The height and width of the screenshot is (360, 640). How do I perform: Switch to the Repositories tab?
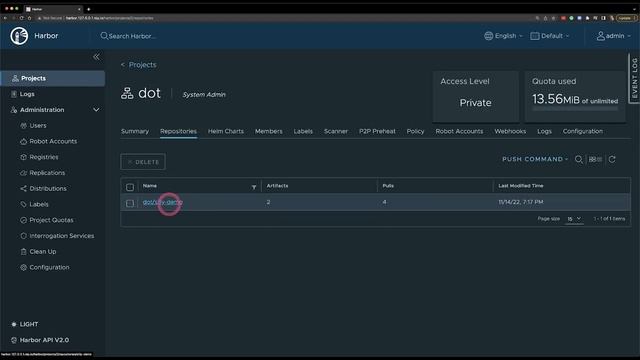(x=178, y=131)
